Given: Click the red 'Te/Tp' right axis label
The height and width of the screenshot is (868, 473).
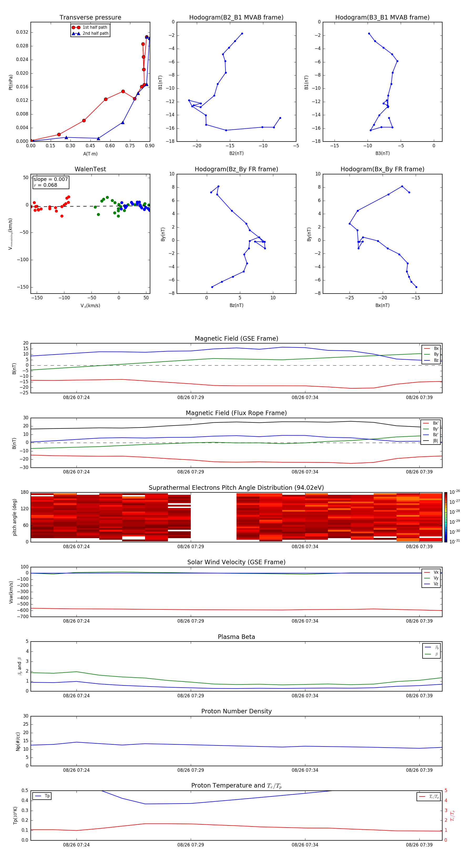Looking at the screenshot, I should pos(453,816).
